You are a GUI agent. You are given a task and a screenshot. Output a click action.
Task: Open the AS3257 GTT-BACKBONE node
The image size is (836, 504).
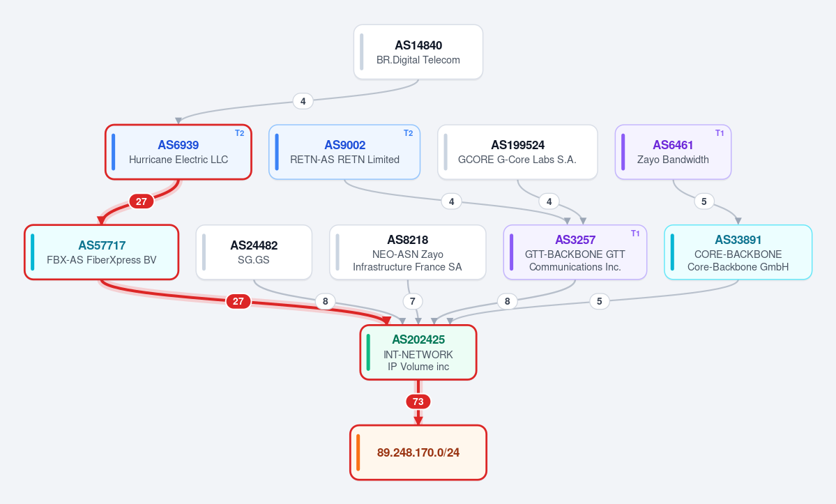pos(575,252)
